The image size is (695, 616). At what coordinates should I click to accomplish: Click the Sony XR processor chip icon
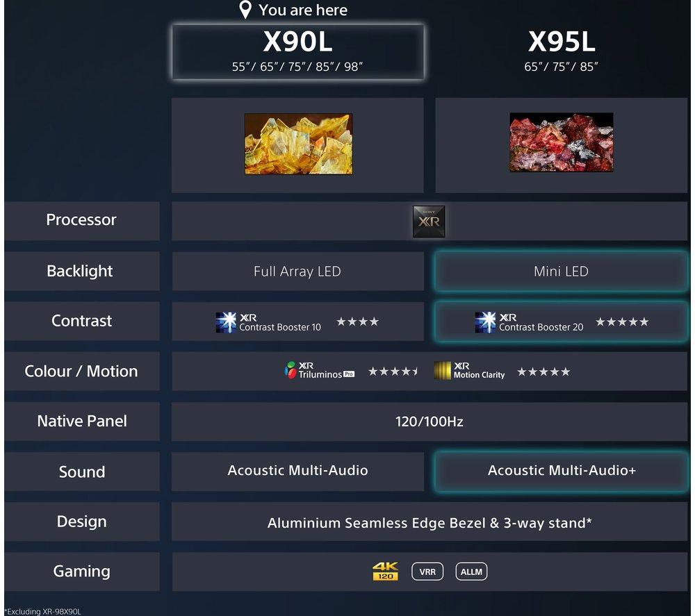coord(429,221)
